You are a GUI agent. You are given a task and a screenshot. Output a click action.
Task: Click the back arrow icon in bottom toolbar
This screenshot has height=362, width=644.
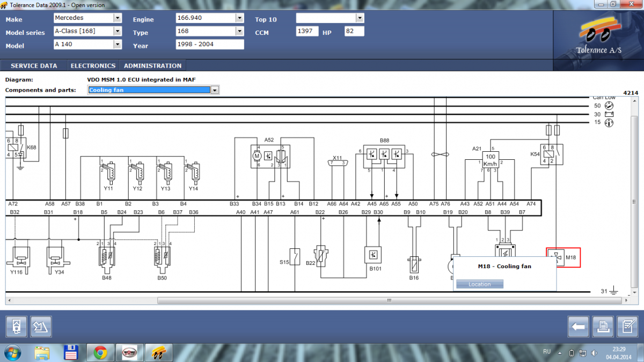pos(579,326)
